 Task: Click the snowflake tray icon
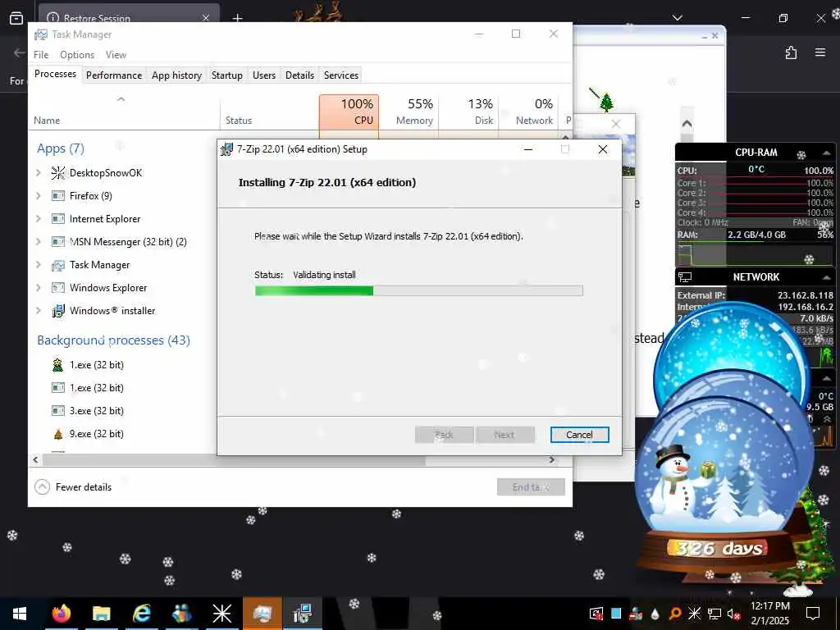[694, 614]
